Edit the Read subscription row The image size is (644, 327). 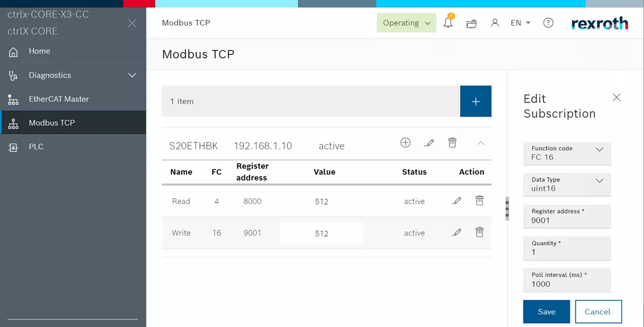[456, 201]
